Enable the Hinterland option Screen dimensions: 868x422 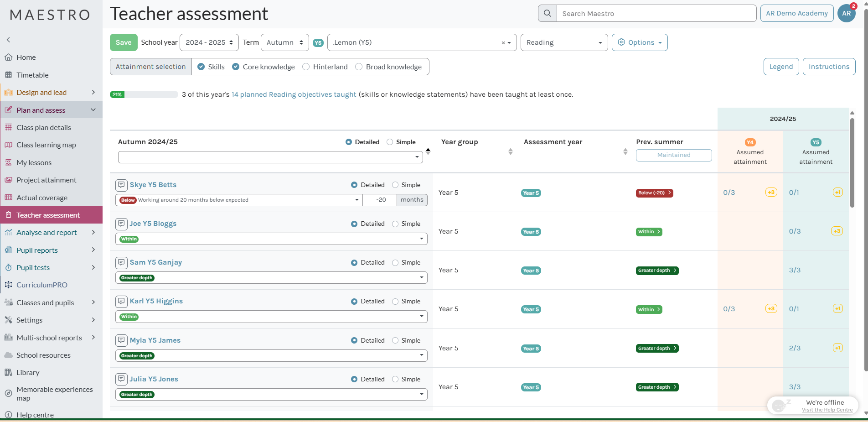click(x=306, y=67)
